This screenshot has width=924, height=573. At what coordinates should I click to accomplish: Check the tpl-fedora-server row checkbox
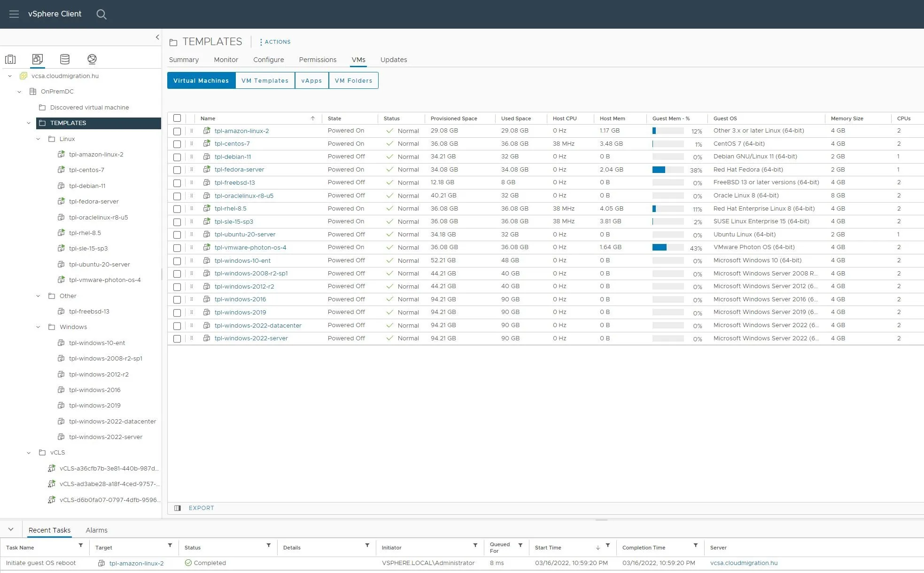(177, 170)
